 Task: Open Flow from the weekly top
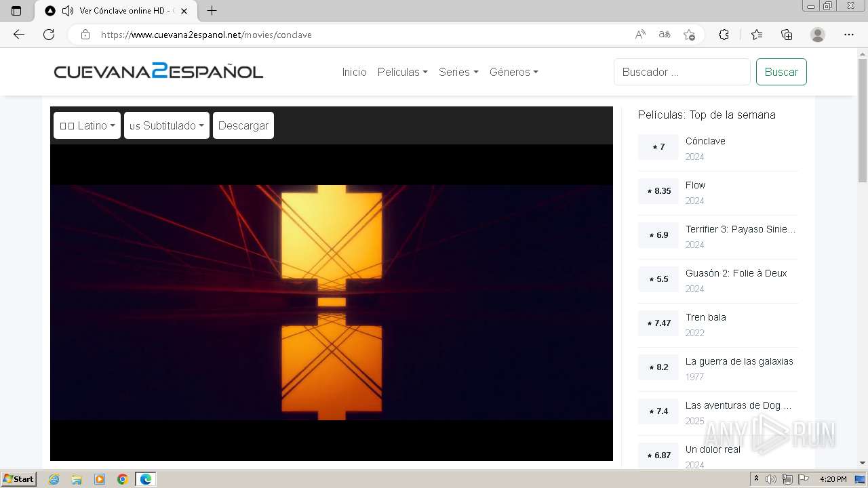tap(695, 185)
